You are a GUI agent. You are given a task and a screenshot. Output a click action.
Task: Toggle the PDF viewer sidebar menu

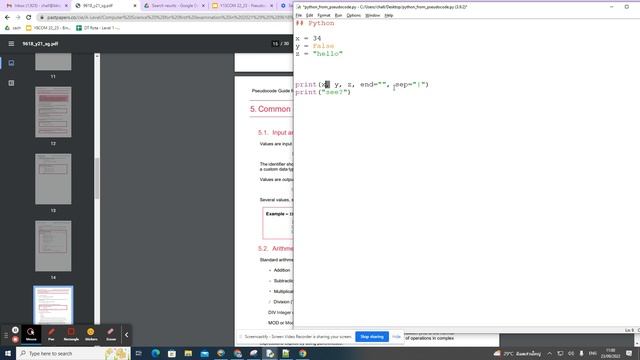point(11,44)
